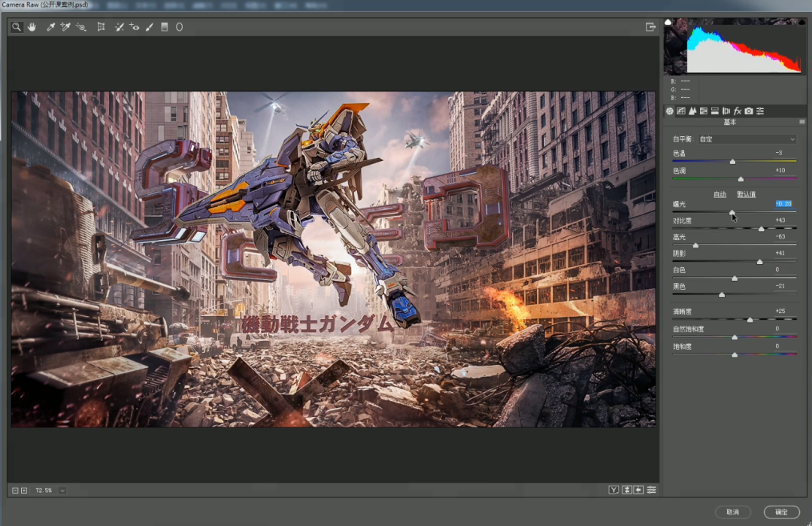The height and width of the screenshot is (526, 812).
Task: Select the White Balance eyedropper tool
Action: pos(50,27)
